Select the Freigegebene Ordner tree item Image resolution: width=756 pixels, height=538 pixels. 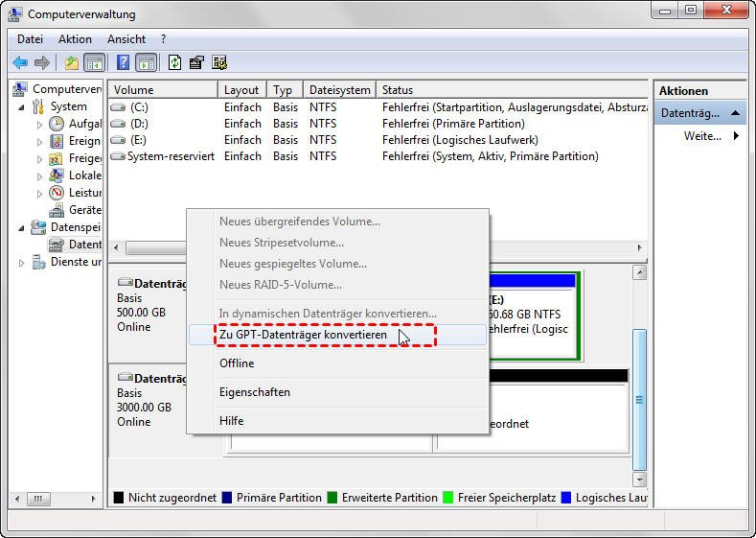pyautogui.click(x=76, y=158)
